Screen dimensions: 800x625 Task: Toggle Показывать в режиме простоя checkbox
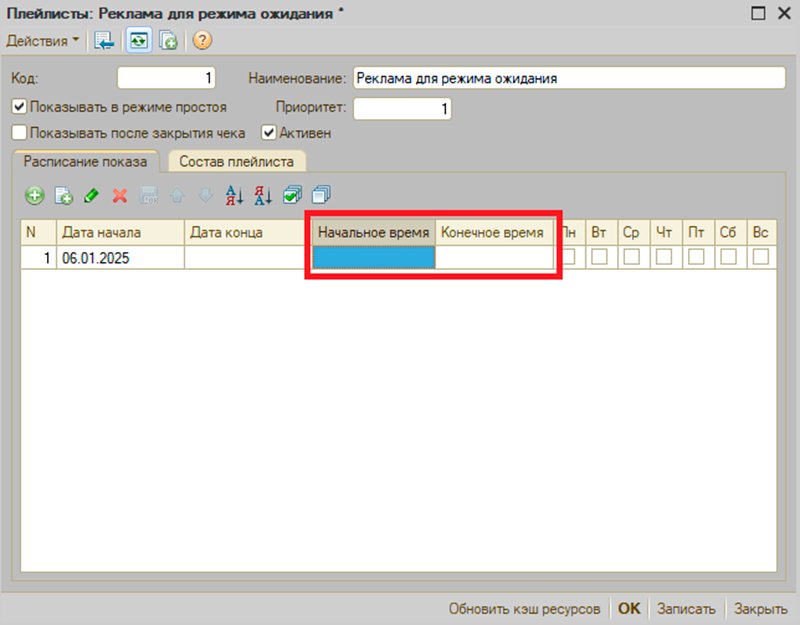19,107
